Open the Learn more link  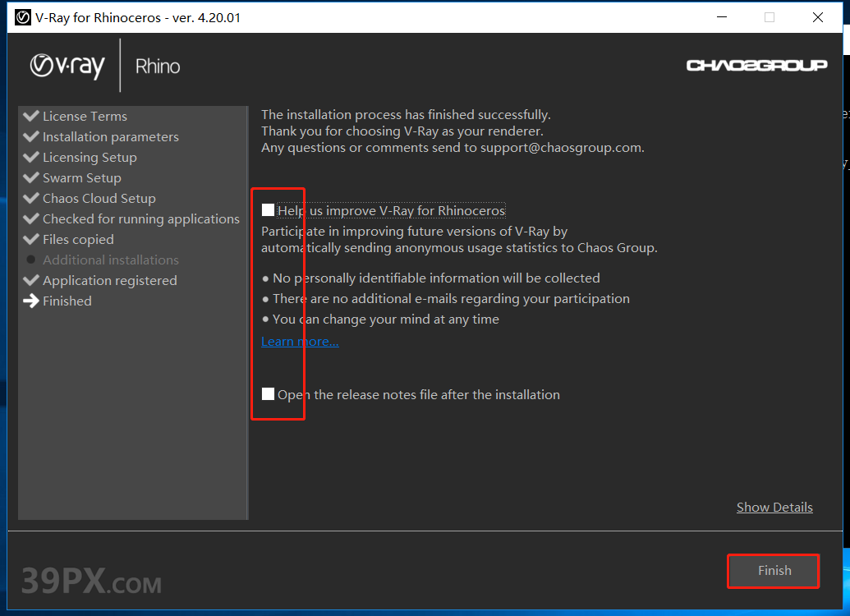point(300,341)
